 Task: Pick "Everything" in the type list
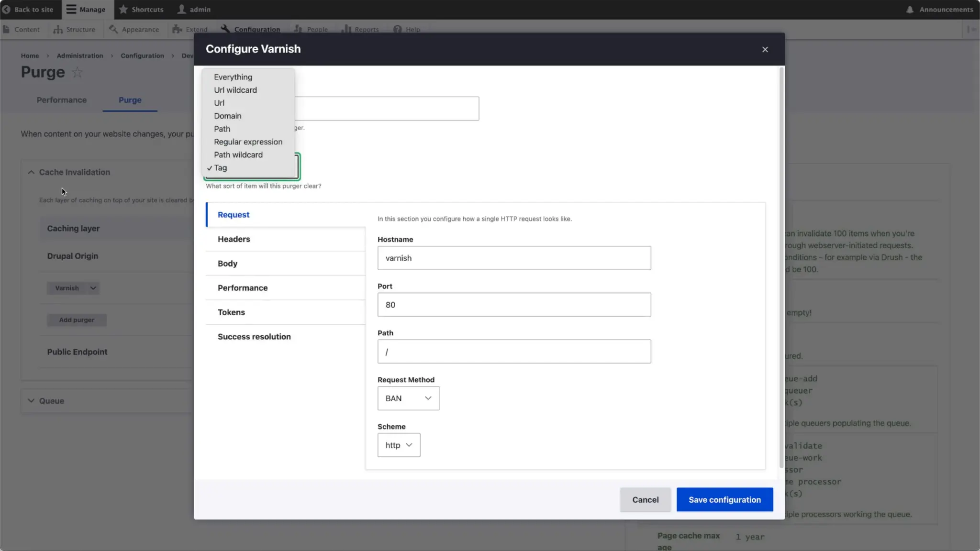coord(233,77)
